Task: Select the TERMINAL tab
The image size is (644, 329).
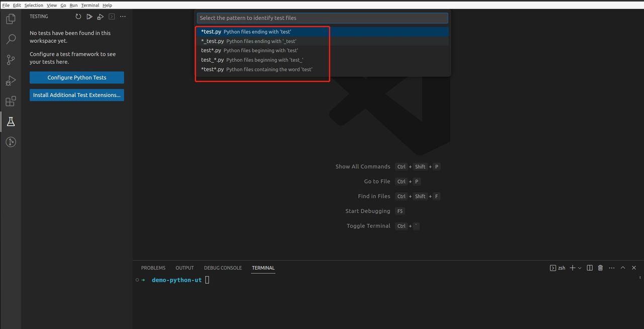Action: click(263, 268)
